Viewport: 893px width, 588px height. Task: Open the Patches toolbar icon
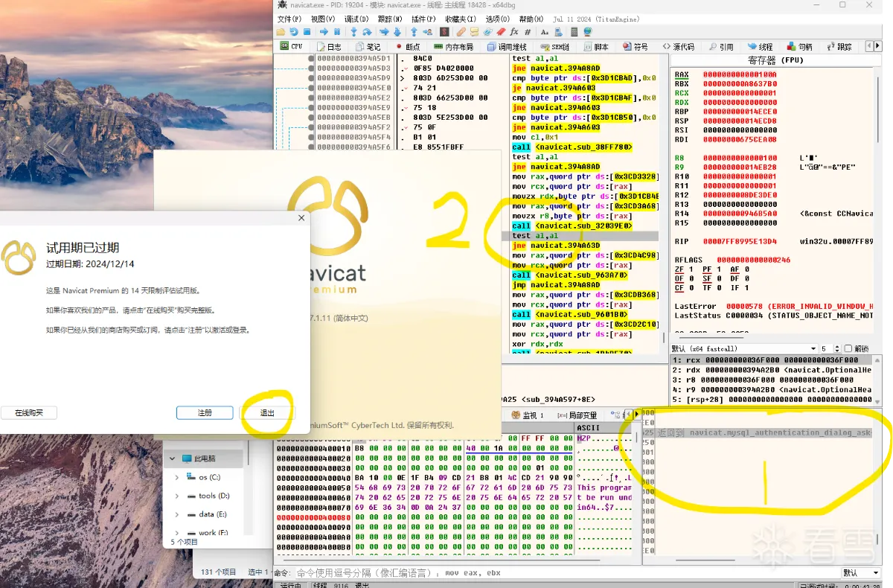(461, 32)
